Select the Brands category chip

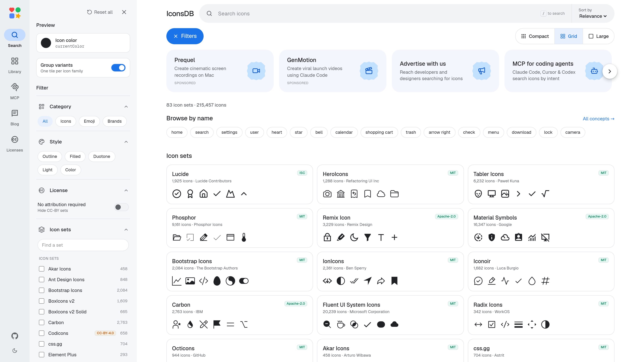point(115,121)
